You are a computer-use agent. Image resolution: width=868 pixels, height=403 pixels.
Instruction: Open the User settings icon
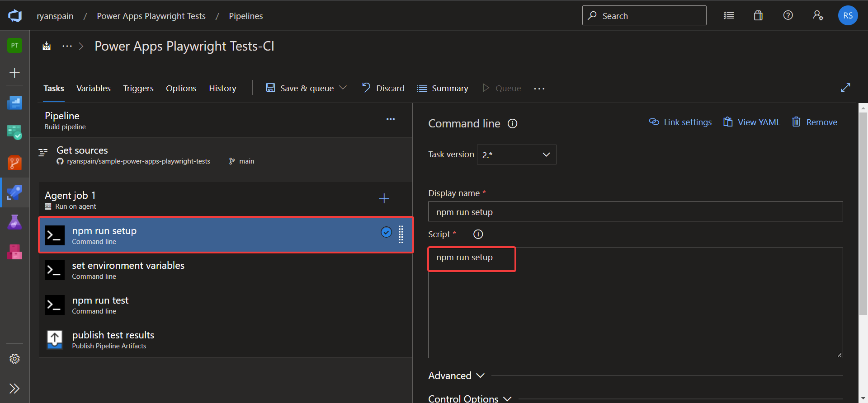point(818,15)
